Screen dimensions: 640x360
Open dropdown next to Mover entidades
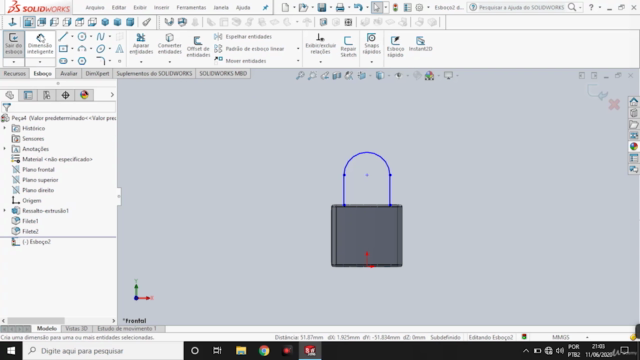coord(298,61)
